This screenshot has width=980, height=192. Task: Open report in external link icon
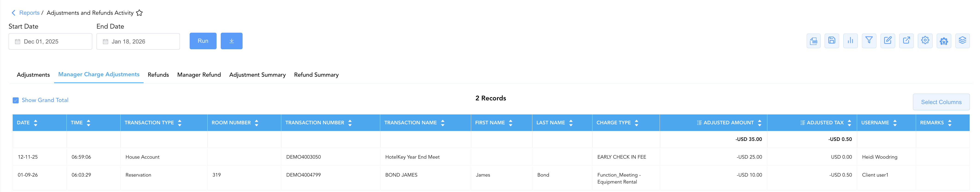pyautogui.click(x=907, y=41)
